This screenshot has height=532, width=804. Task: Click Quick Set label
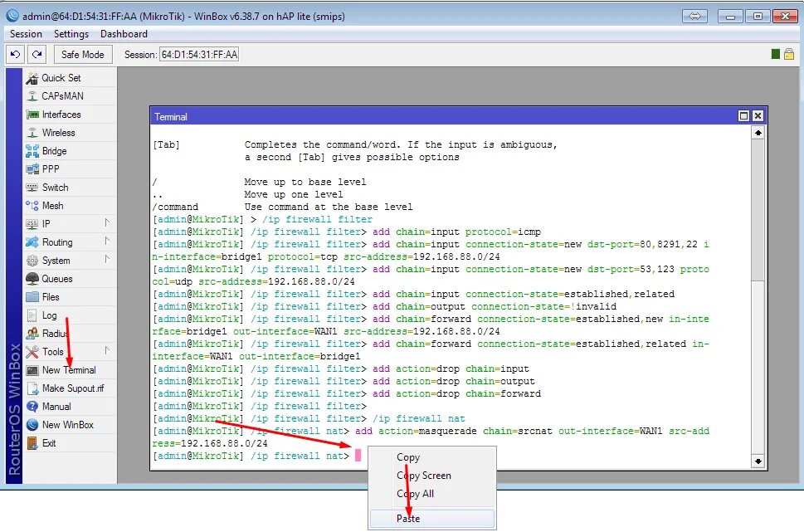click(x=61, y=78)
